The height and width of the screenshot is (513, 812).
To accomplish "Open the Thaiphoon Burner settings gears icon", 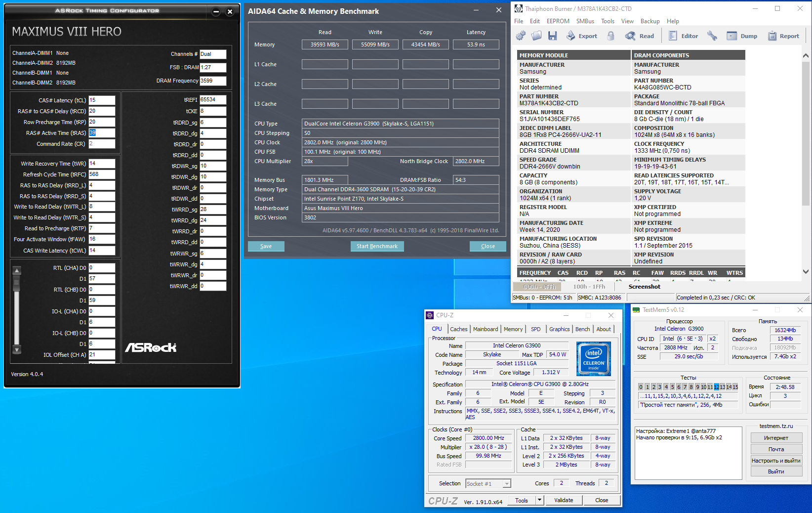I will tap(521, 36).
